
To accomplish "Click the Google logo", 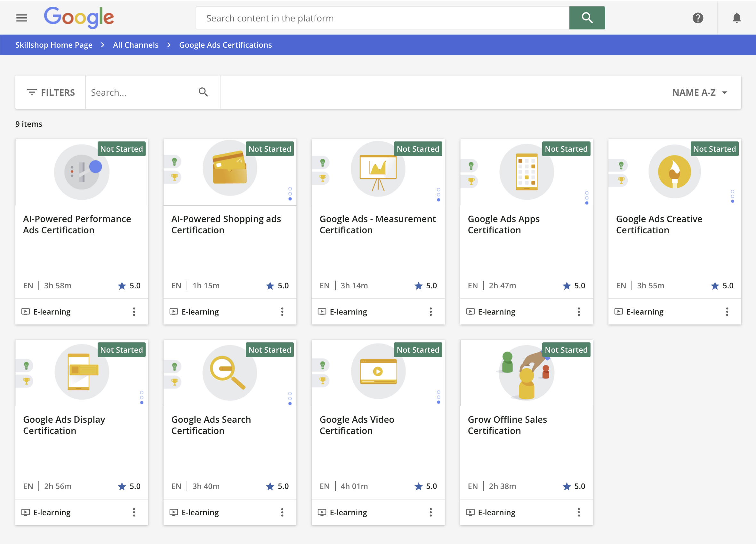I will 79,18.
